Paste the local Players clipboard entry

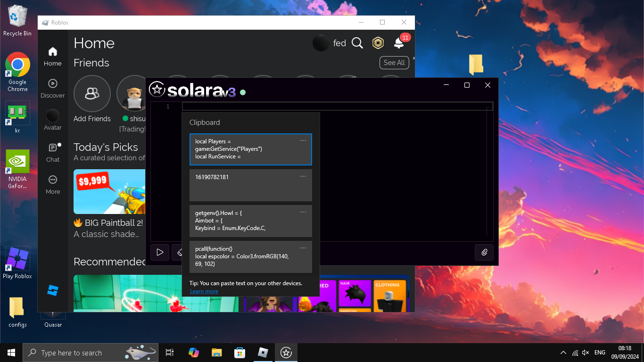(251, 149)
